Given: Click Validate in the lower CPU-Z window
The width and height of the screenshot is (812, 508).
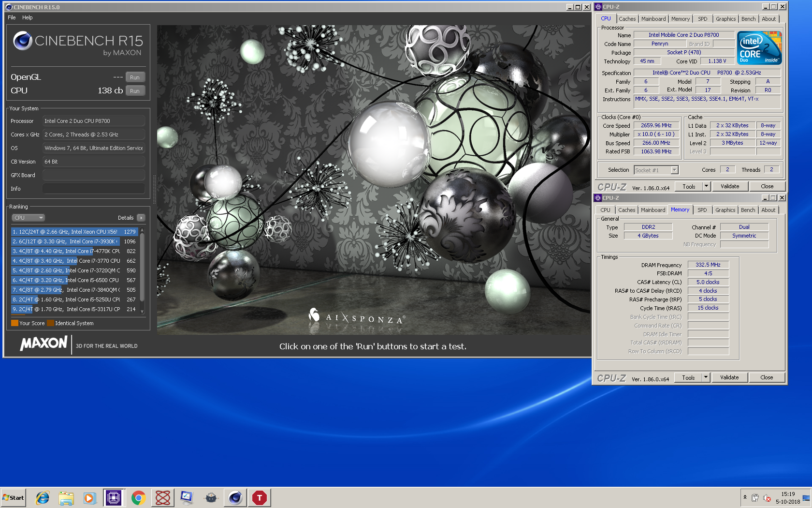Looking at the screenshot, I should click(729, 377).
